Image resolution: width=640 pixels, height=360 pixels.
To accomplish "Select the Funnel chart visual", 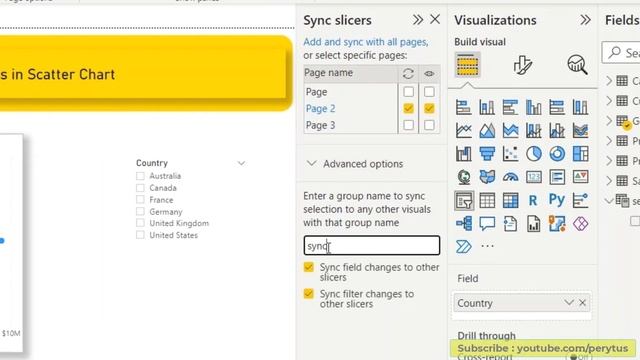I will tap(487, 154).
